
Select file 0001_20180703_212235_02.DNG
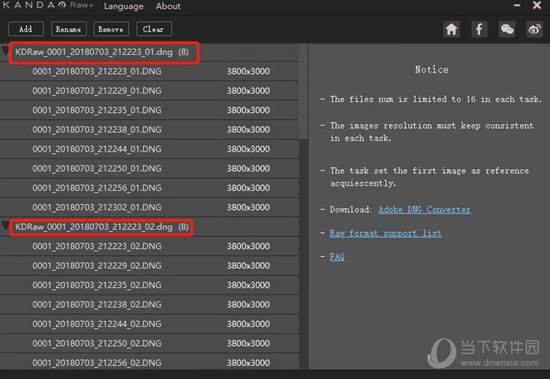click(x=149, y=285)
